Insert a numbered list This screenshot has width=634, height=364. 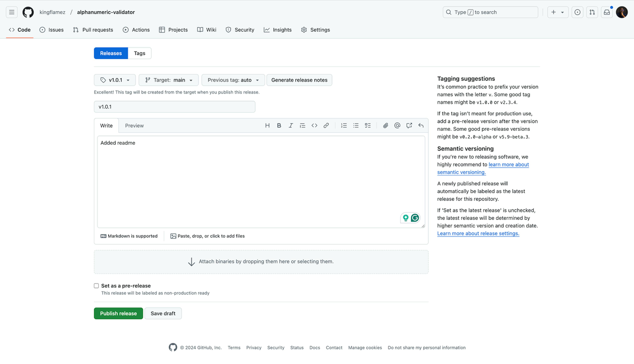pos(344,126)
